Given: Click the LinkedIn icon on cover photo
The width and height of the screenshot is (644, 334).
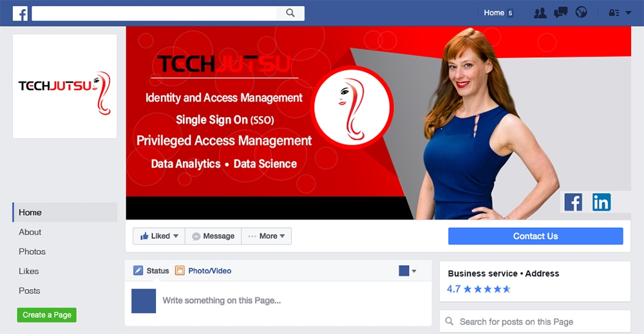Looking at the screenshot, I should (x=601, y=202).
